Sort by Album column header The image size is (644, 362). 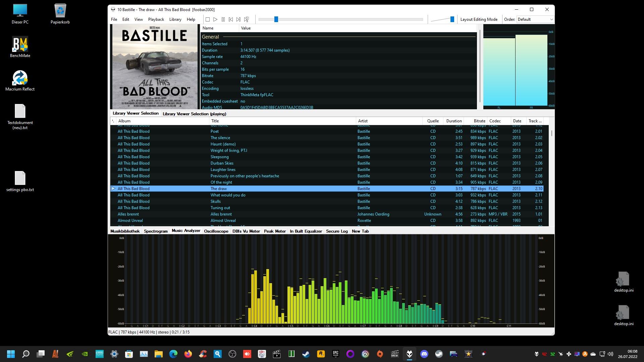[x=162, y=121]
